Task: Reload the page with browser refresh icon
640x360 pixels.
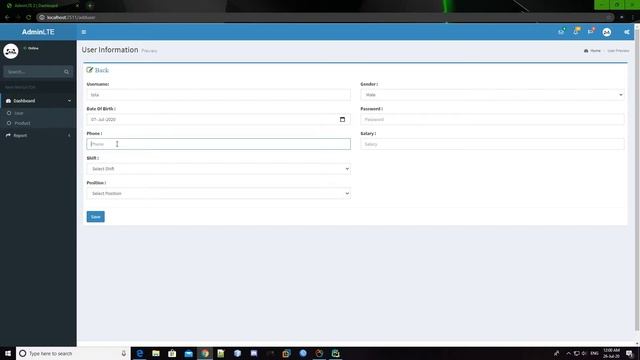Action: tap(29, 17)
